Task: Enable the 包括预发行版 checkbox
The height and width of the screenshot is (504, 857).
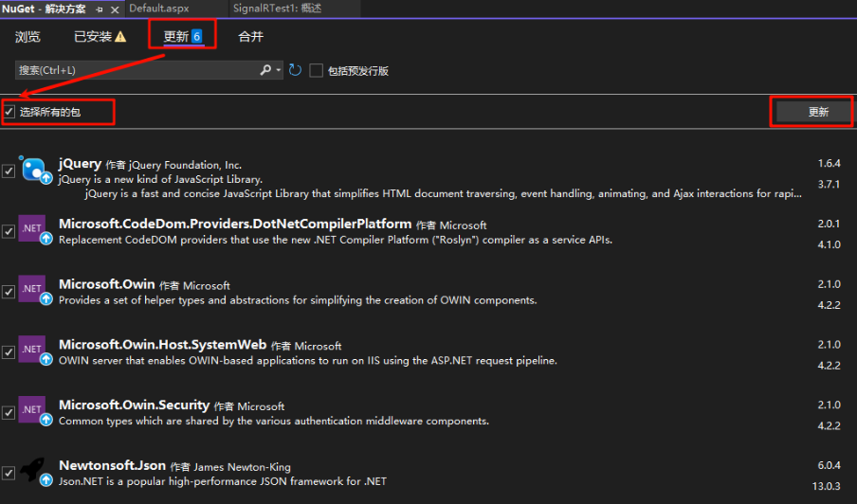Action: click(316, 70)
